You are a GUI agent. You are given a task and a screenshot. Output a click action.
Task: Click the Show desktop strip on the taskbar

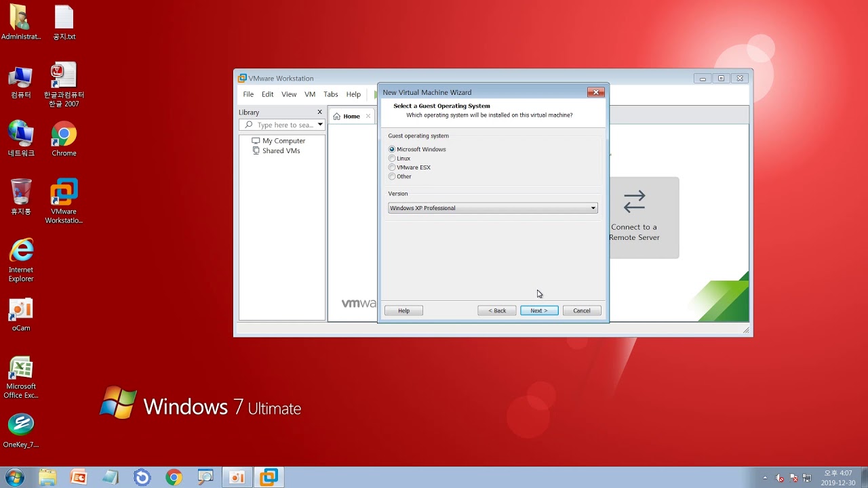[864, 478]
